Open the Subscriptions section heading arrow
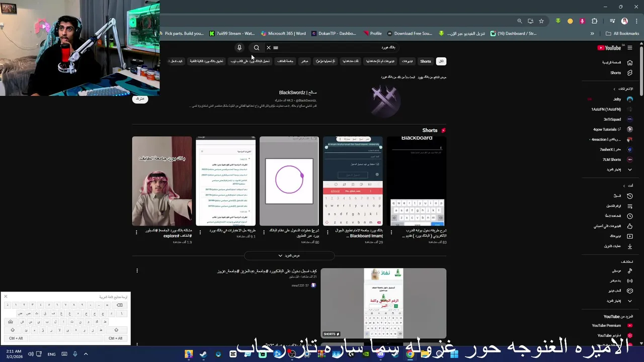 pyautogui.click(x=614, y=89)
